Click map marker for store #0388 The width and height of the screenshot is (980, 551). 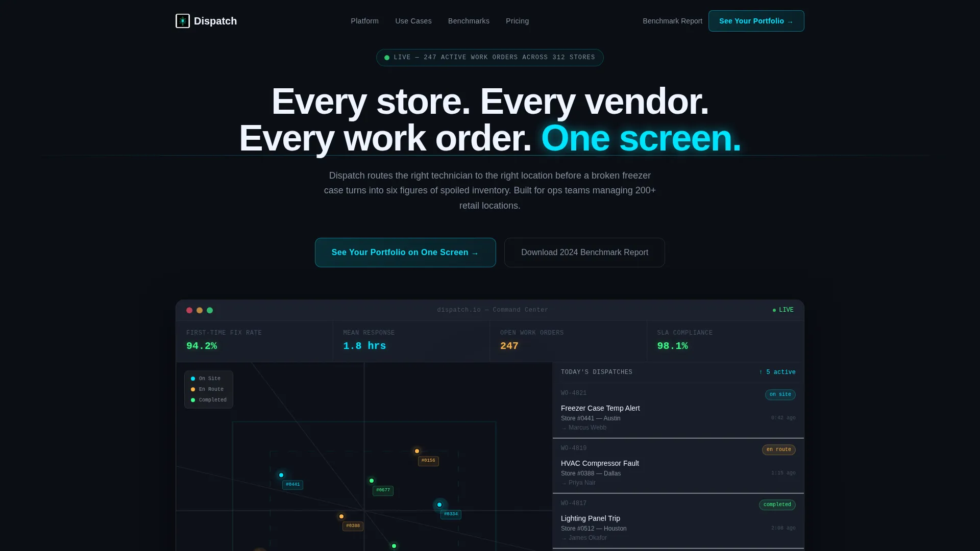point(341,516)
